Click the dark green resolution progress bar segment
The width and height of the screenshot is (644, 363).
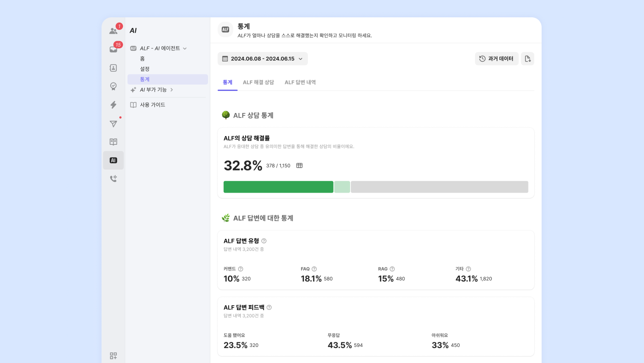click(x=278, y=187)
